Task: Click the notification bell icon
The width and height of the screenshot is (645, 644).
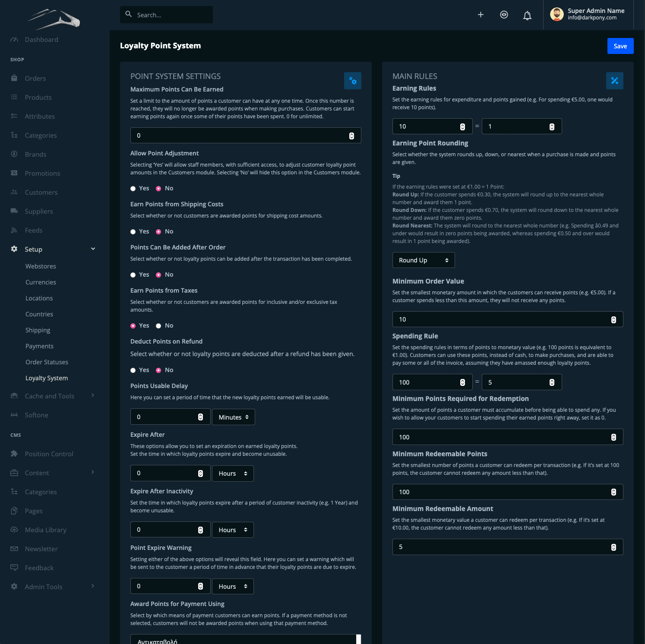Action: click(527, 16)
